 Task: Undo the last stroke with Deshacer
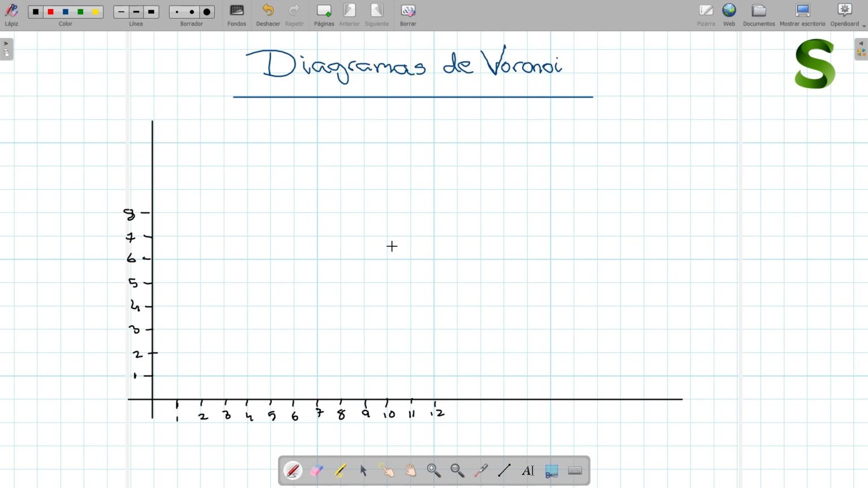point(267,11)
